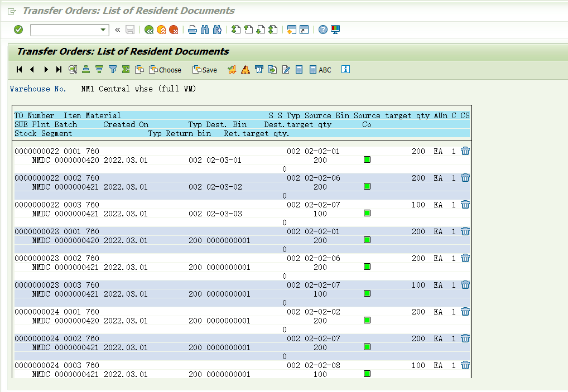Image resolution: width=568 pixels, height=392 pixels.
Task: Delete TO 0000000023 item 0001 trash icon
Action: 465,231
